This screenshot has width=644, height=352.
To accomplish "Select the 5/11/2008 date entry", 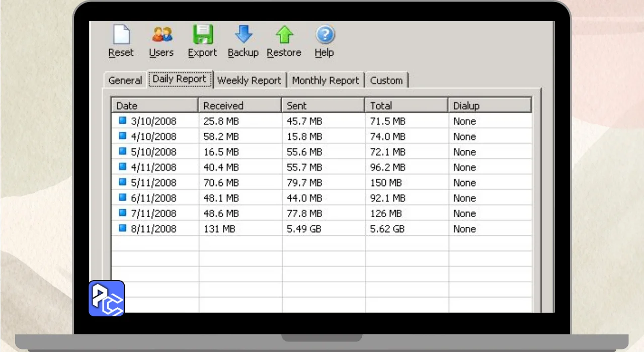I will click(x=153, y=183).
